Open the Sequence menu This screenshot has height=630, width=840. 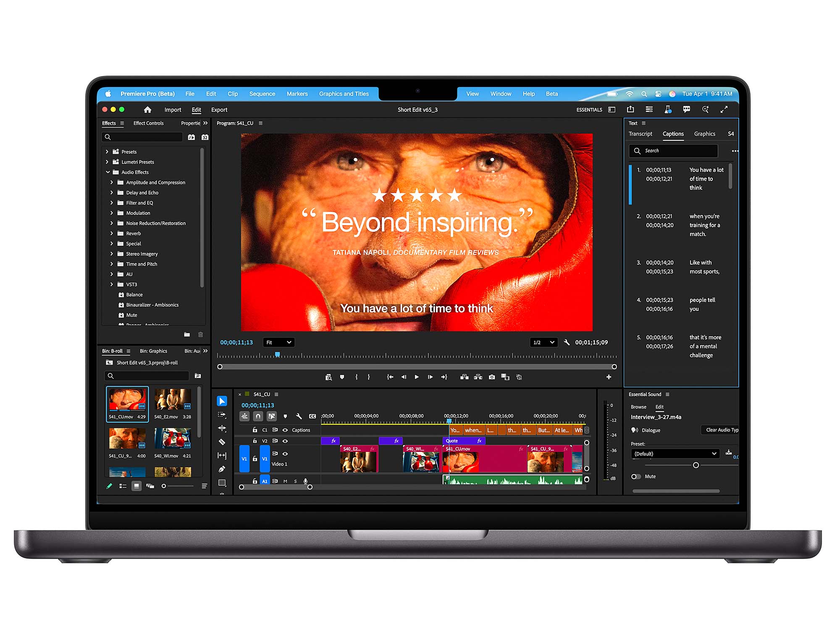(x=262, y=94)
